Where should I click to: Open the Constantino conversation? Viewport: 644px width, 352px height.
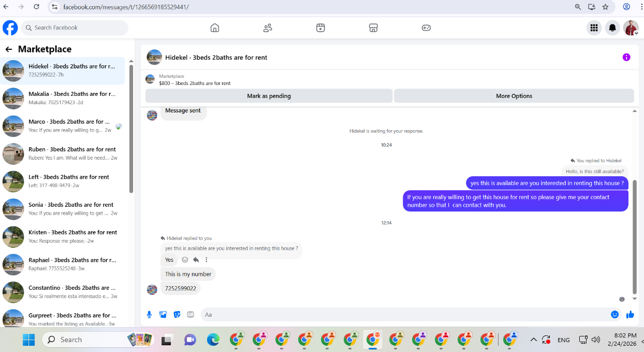point(63,292)
